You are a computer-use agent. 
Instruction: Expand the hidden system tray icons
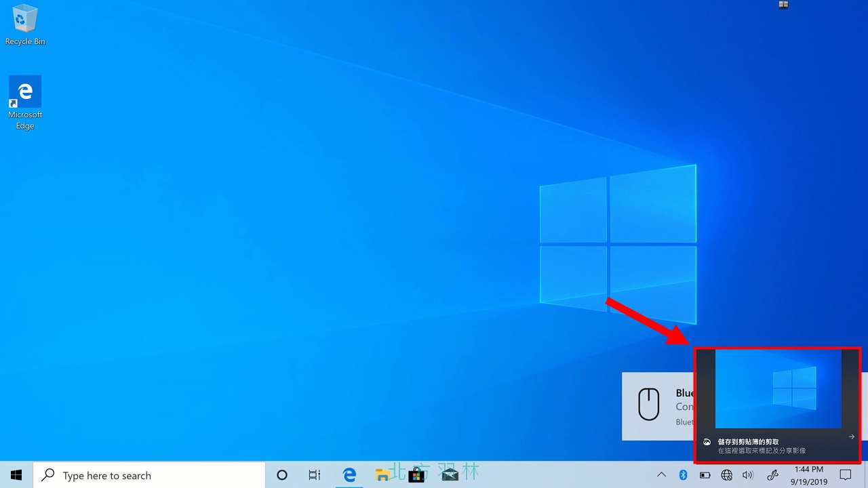coord(661,475)
